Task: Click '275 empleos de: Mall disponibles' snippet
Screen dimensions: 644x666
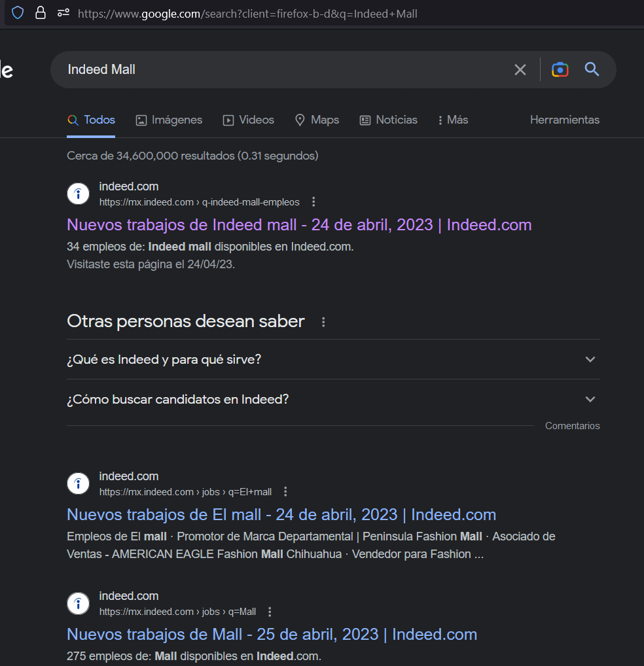Action: pyautogui.click(x=194, y=656)
